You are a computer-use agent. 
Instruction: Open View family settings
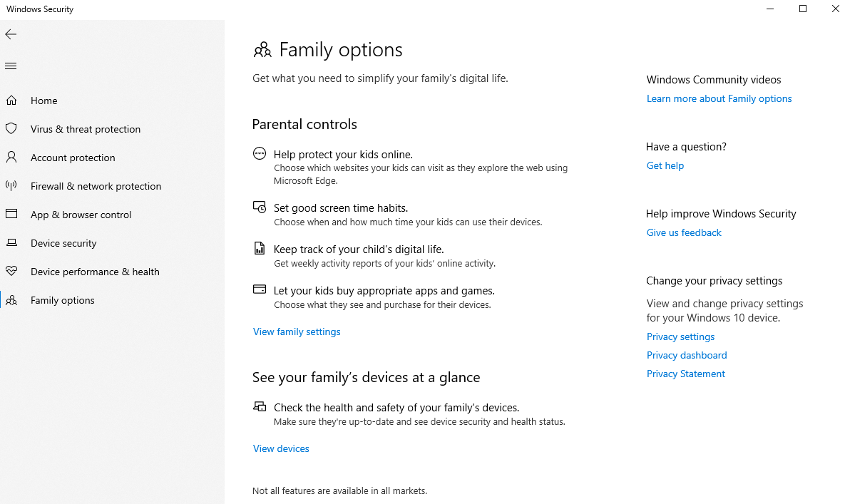296,331
